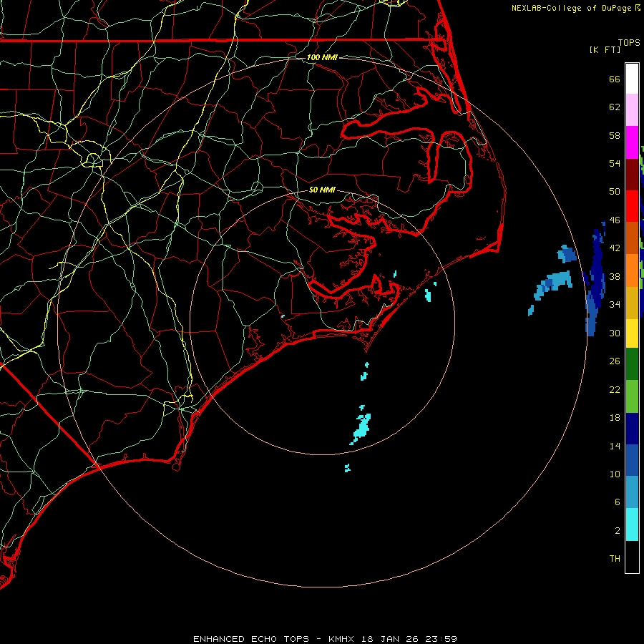Viewport: 644px width, 644px height.
Task: Click the "NEXLAB-College of DuPage" credit text
Action: 571,8
